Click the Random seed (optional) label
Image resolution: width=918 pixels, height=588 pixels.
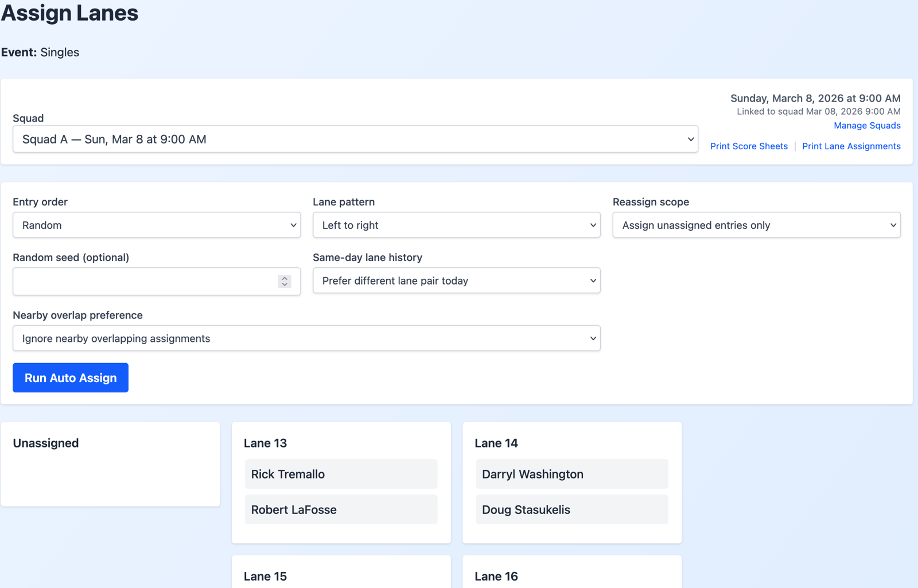coord(71,258)
